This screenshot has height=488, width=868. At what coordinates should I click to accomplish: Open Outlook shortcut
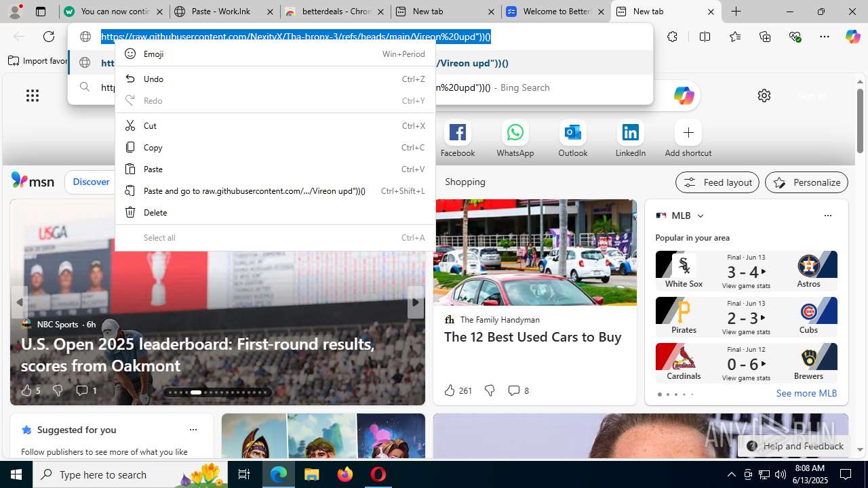573,139
